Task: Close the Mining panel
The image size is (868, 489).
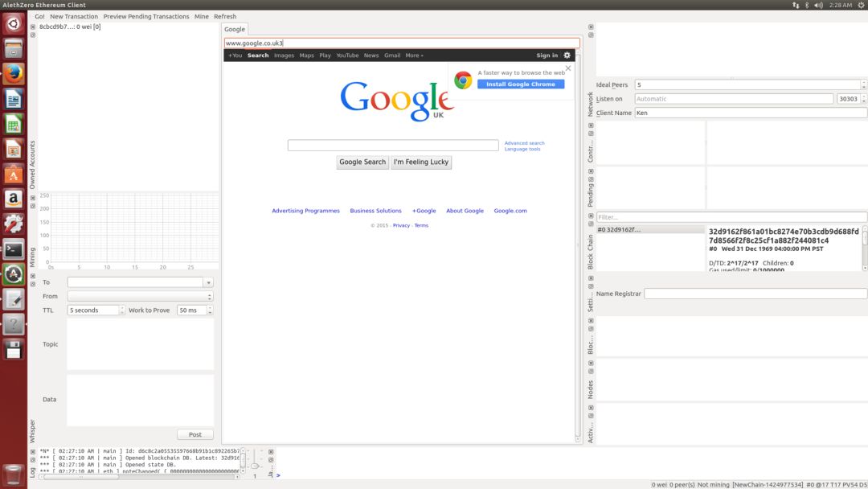Action: (33, 198)
